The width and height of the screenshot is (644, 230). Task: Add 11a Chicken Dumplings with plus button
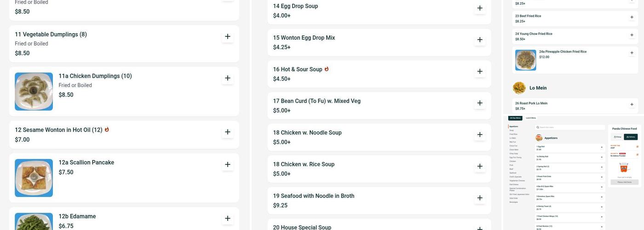(227, 78)
